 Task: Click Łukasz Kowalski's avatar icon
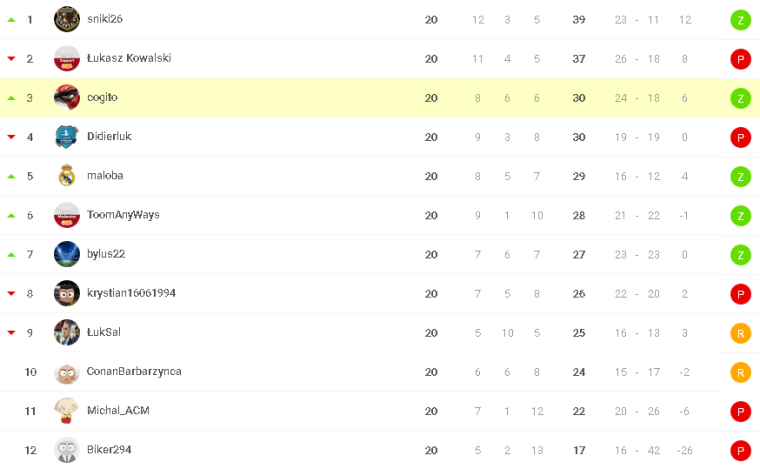pos(67,58)
